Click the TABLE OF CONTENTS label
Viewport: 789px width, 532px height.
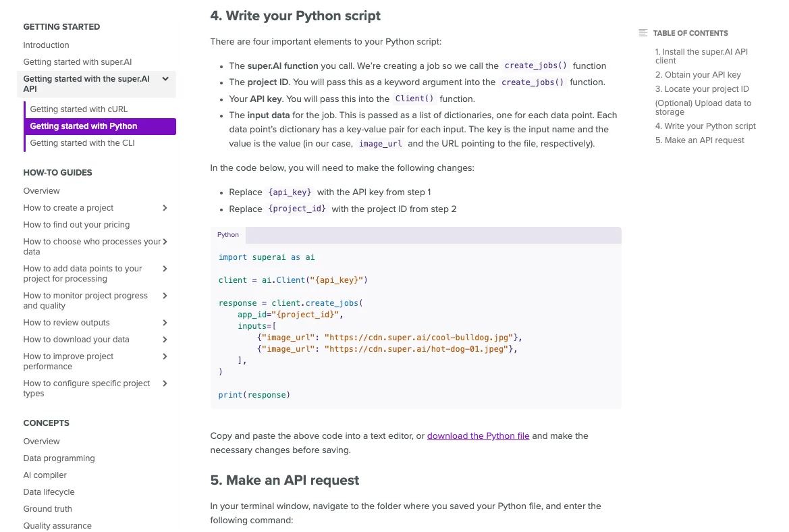tap(690, 33)
